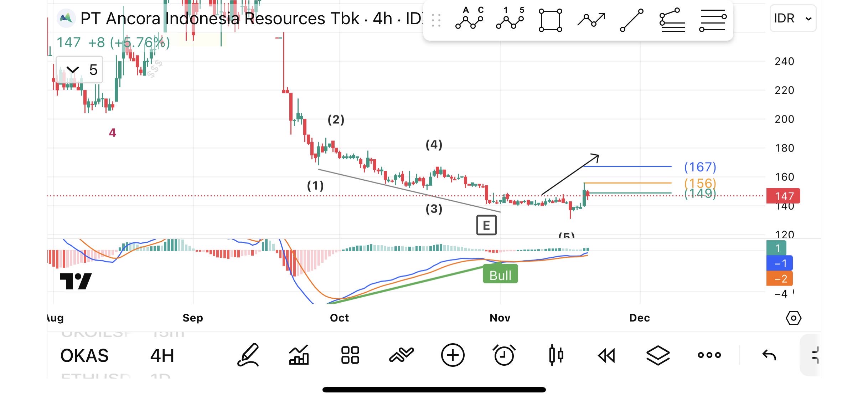The width and height of the screenshot is (868, 401).
Task: Open the object tree layers icon
Action: 658,355
